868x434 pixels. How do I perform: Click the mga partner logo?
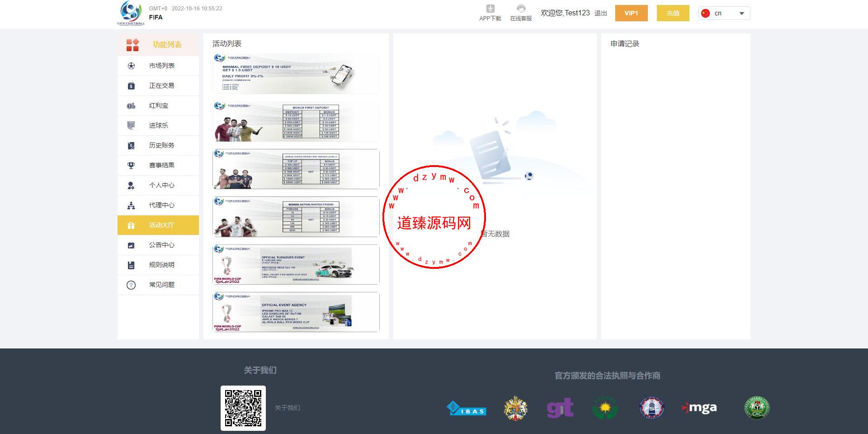(x=699, y=408)
